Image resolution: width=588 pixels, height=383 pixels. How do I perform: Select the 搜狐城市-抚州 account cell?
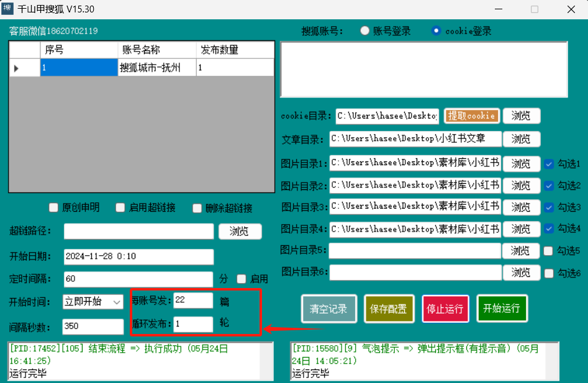point(156,68)
